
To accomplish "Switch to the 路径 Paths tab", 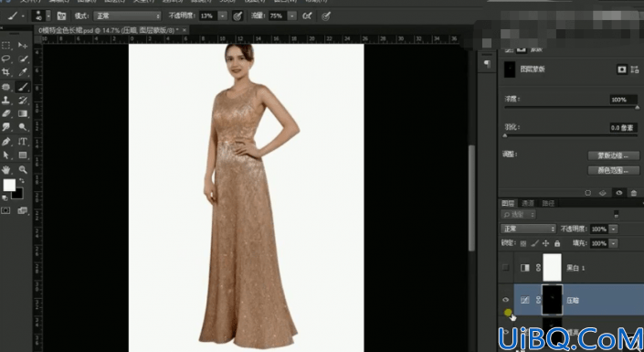I will (548, 203).
